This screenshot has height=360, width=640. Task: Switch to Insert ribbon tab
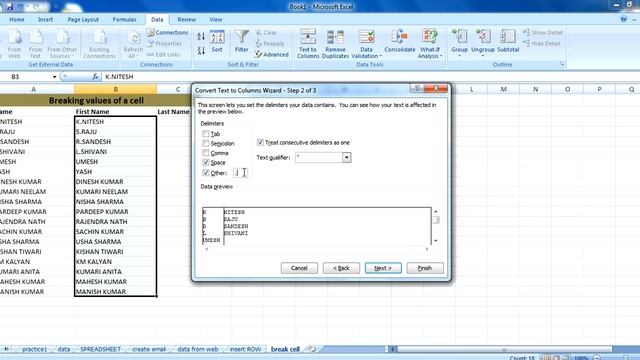pos(45,20)
